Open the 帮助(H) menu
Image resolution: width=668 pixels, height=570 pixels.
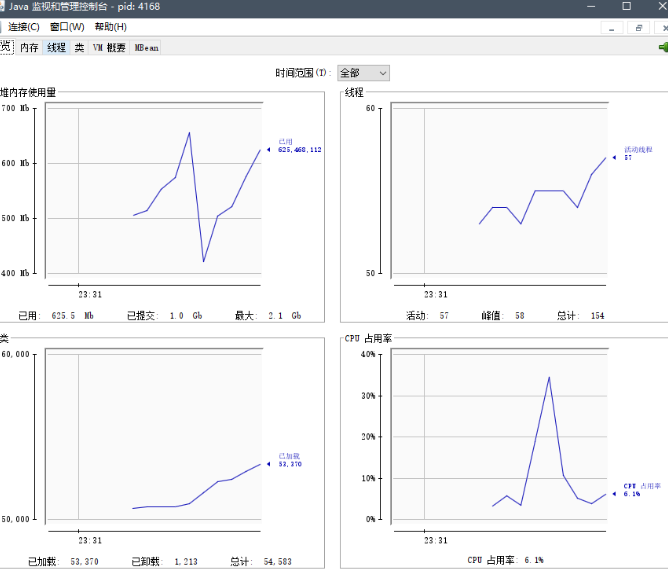coord(110,27)
